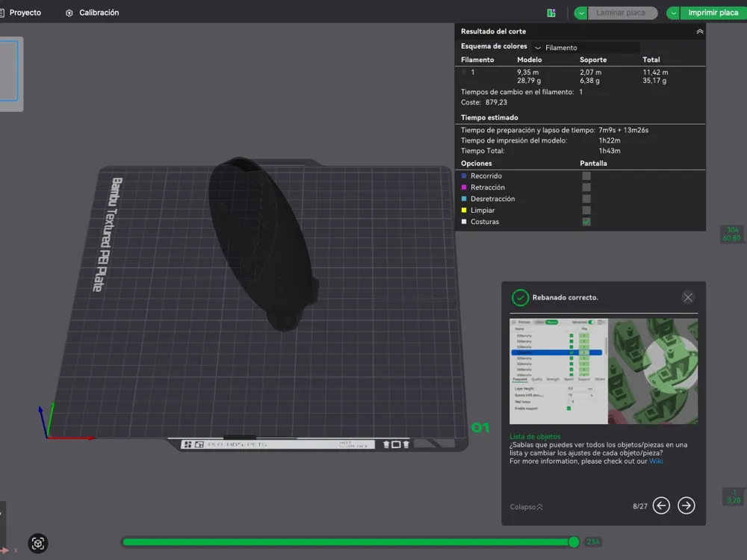Enable the Limpiar display checkbox

(x=586, y=210)
